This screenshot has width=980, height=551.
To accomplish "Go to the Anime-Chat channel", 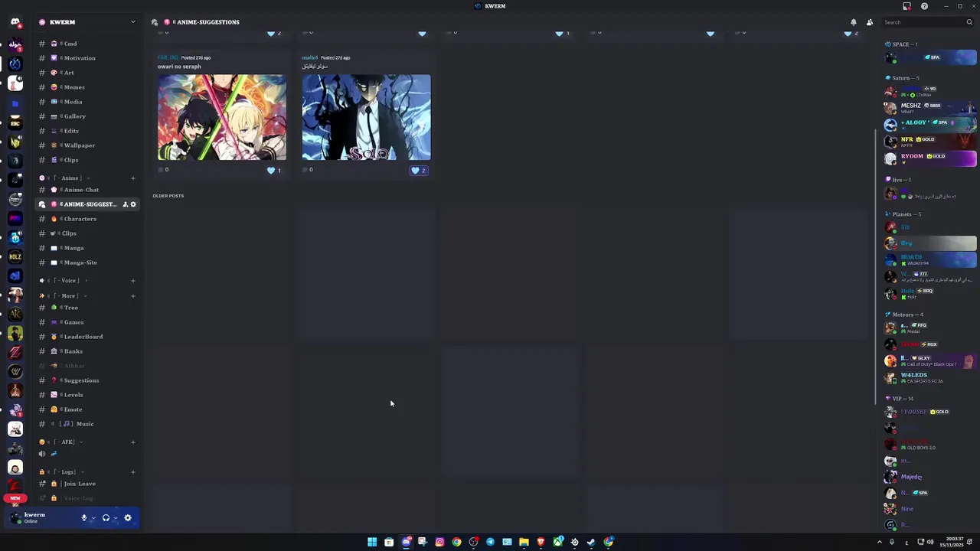I will click(88, 190).
